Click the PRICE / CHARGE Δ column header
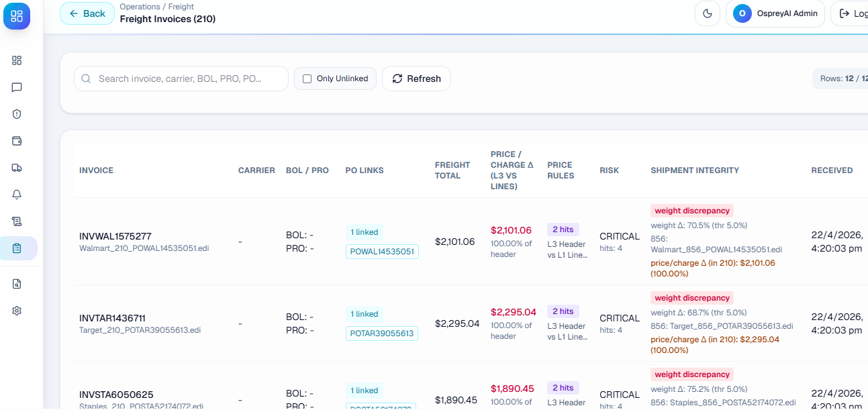Screen dimensions: 868x410 (x=512, y=170)
